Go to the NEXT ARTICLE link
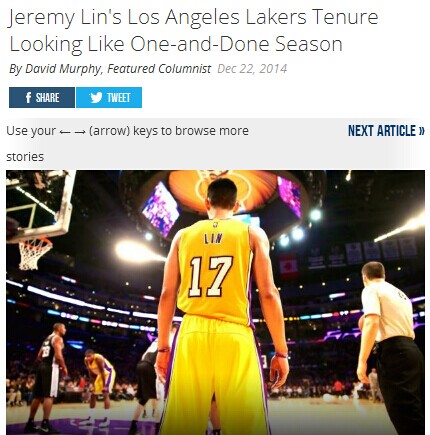Viewport: 430px width, 435px height. [386, 131]
